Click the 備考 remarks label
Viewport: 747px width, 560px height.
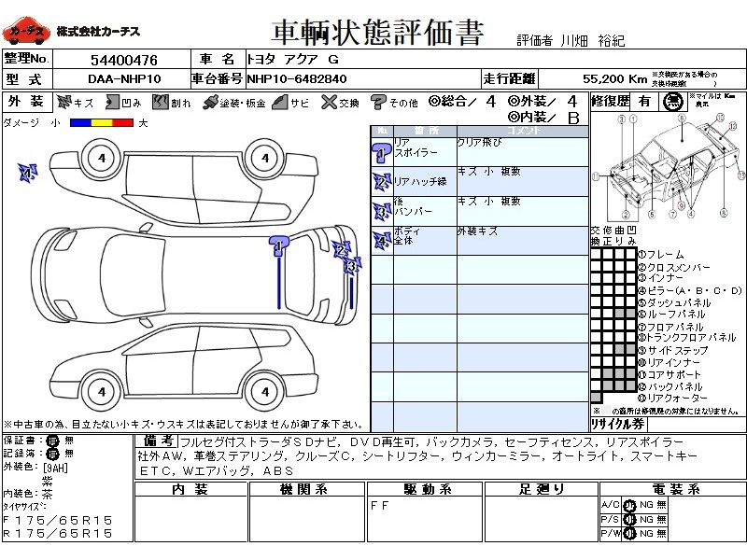[157, 441]
